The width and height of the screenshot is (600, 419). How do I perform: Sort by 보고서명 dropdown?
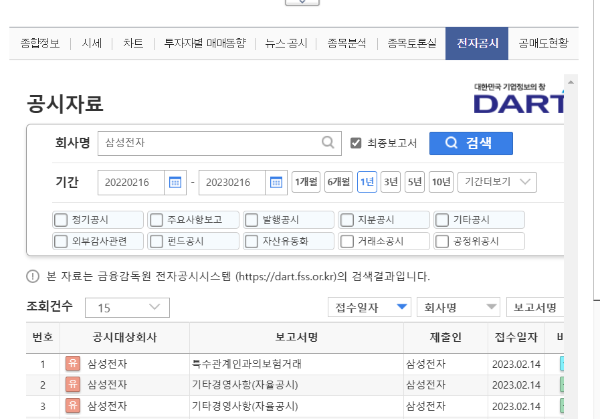coord(535,307)
